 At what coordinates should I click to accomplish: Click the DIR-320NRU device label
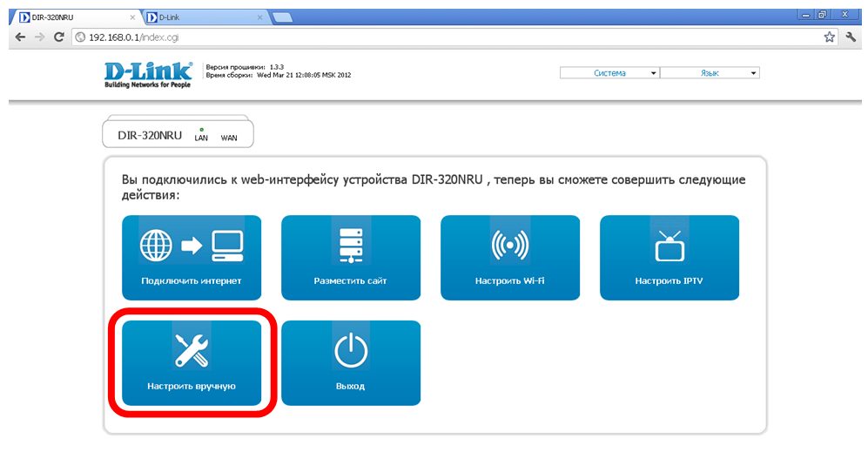(149, 136)
